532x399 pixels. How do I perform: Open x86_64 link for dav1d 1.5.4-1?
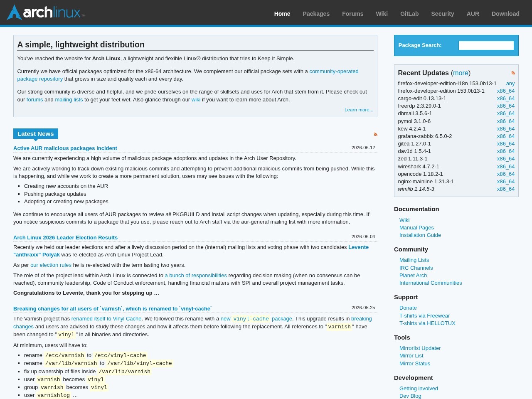[x=506, y=151]
